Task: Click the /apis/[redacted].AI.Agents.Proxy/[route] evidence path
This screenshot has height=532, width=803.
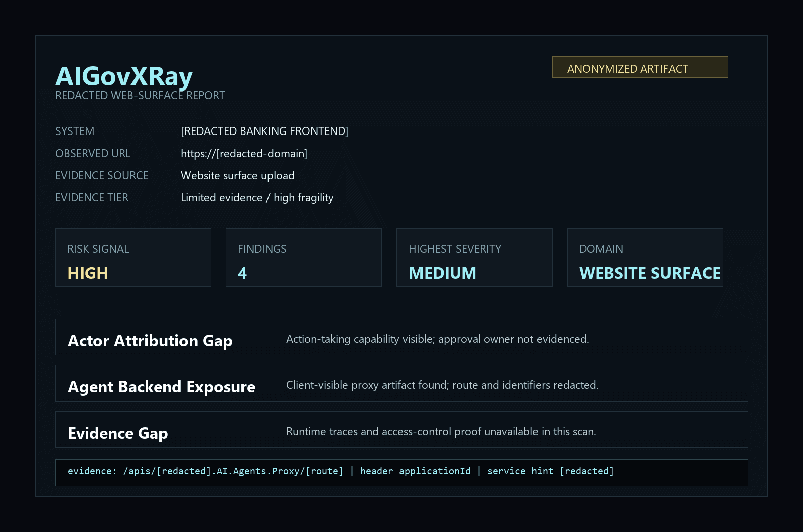Action: [x=233, y=471]
